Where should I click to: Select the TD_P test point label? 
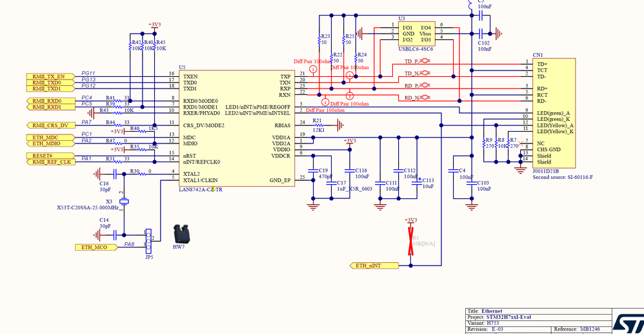[x=412, y=61]
